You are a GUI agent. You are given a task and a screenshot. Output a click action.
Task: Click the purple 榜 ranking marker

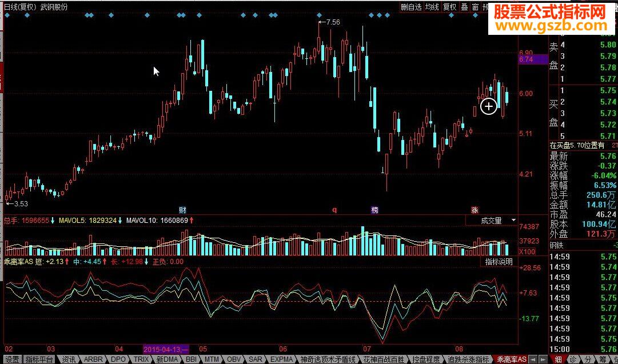coord(374,210)
